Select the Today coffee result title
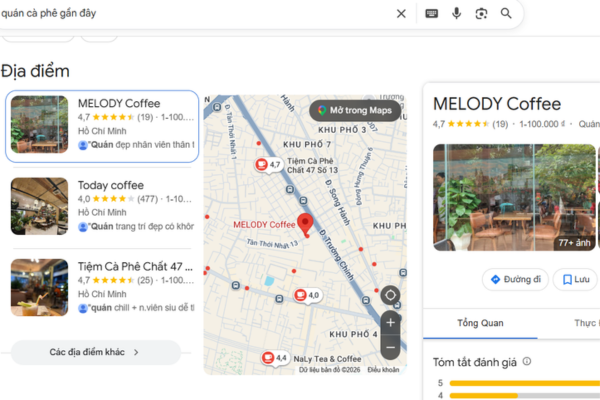The image size is (600, 400). 111,185
